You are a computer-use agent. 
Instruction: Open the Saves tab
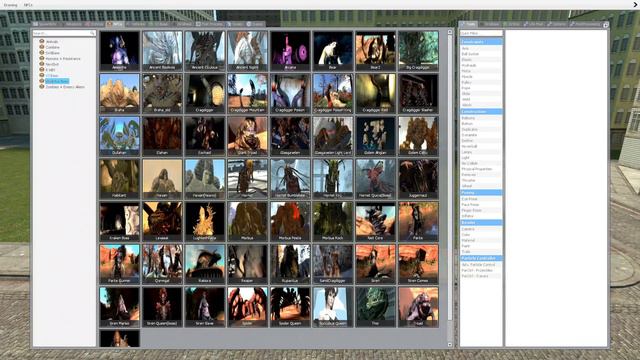pyautogui.click(x=256, y=24)
